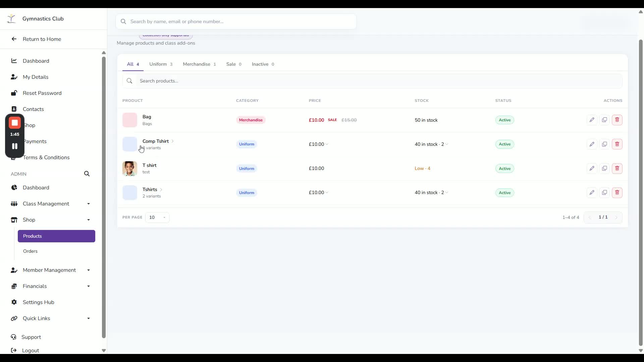Delete the Tshirts product with trash icon

coord(617,192)
